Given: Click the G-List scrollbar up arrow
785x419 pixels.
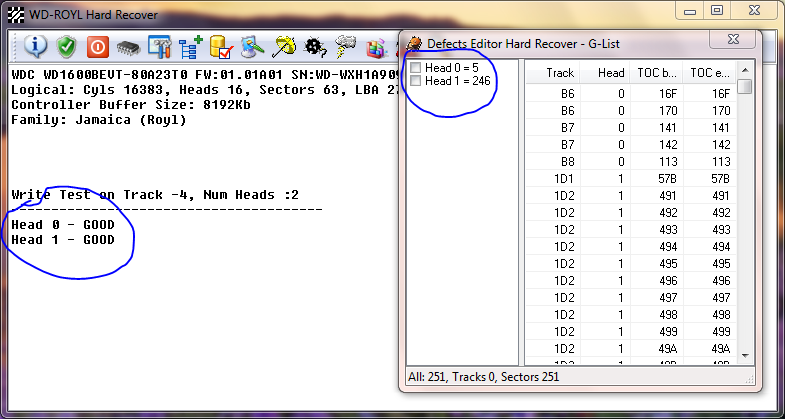Looking at the screenshot, I should 744,70.
